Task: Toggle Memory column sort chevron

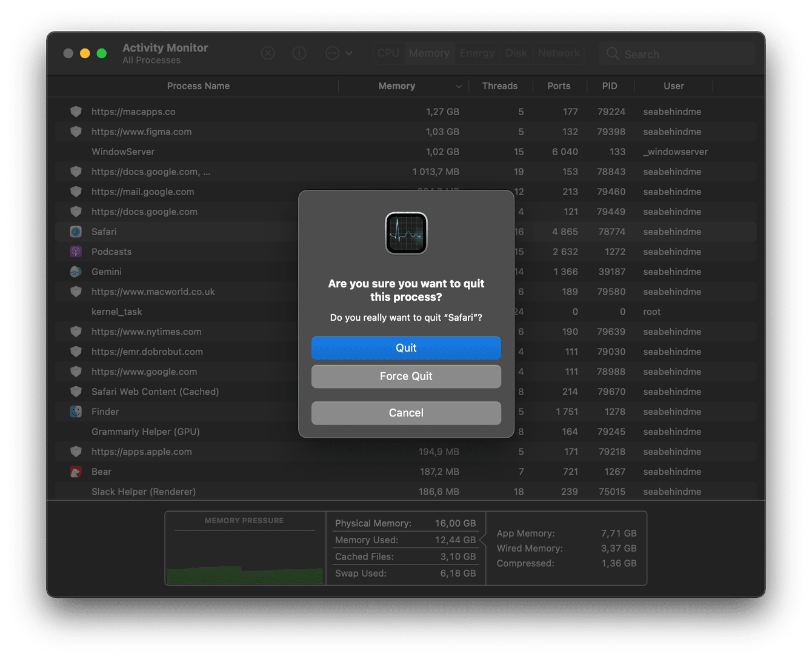Action: (x=459, y=87)
